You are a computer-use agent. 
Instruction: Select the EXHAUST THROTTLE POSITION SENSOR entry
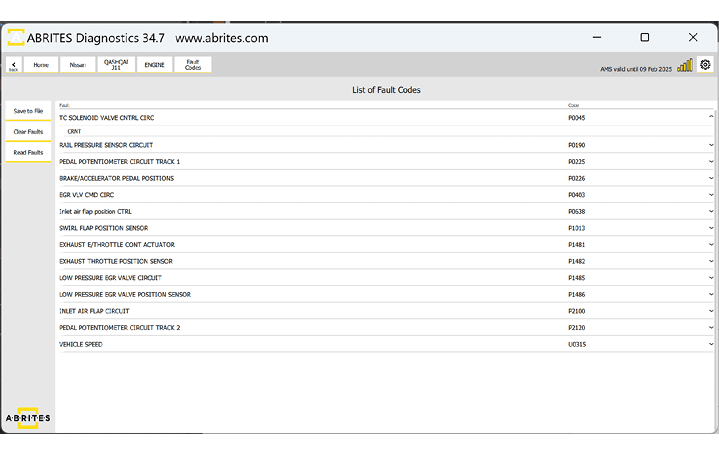tap(300, 261)
